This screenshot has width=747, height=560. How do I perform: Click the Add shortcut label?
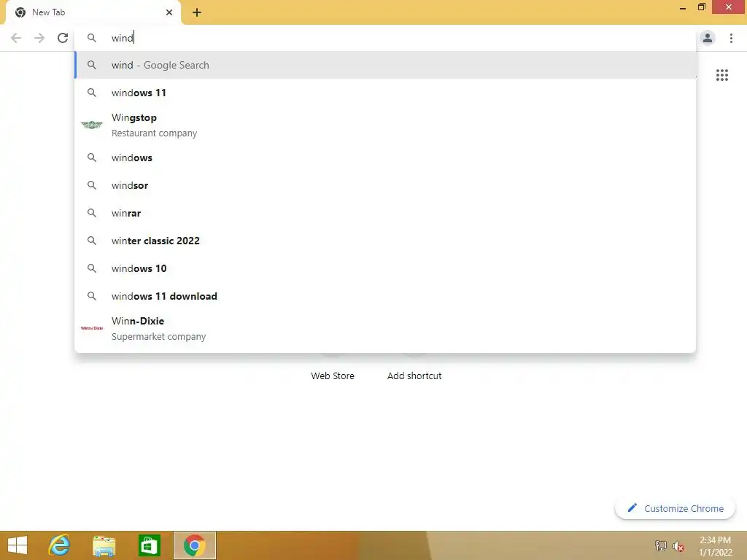pos(414,376)
